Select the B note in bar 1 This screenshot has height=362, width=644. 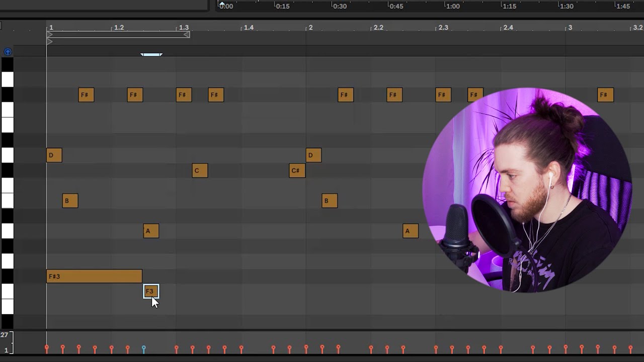coord(70,201)
